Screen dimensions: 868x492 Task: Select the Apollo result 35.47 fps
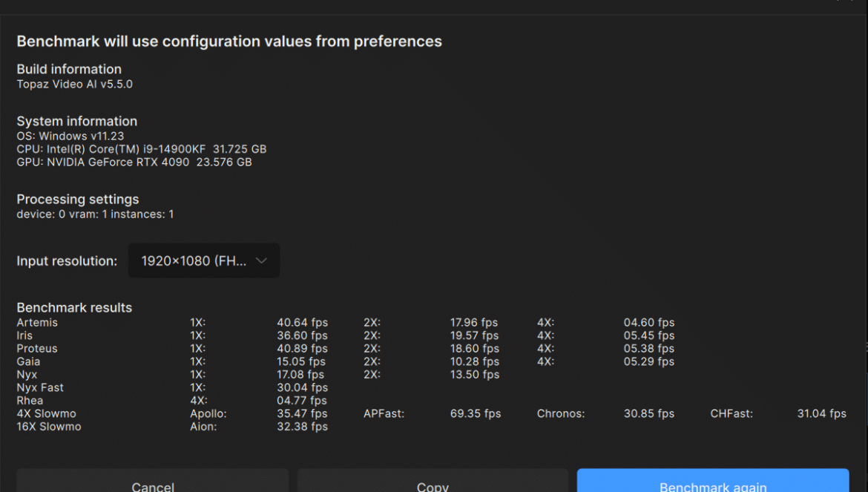tap(302, 414)
